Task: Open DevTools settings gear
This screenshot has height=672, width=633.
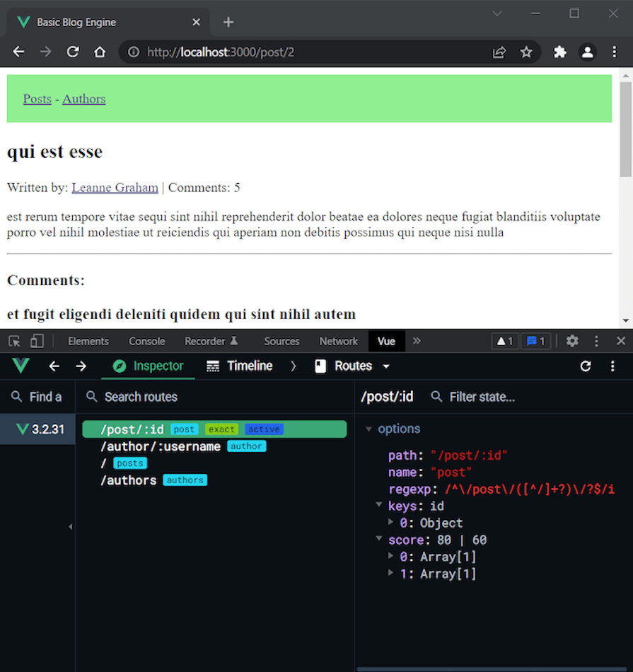Action: [x=572, y=341]
